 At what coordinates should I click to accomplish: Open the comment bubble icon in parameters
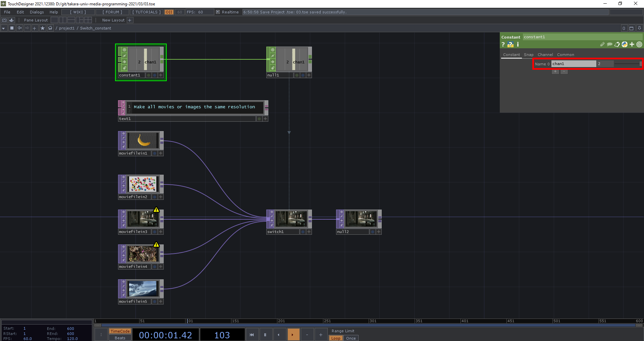pyautogui.click(x=609, y=45)
